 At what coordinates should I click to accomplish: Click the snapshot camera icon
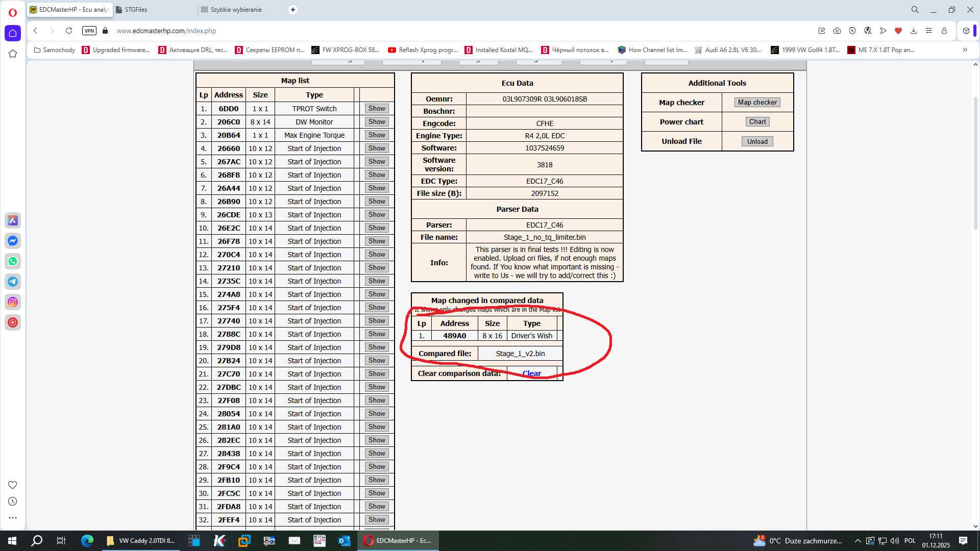(x=837, y=31)
